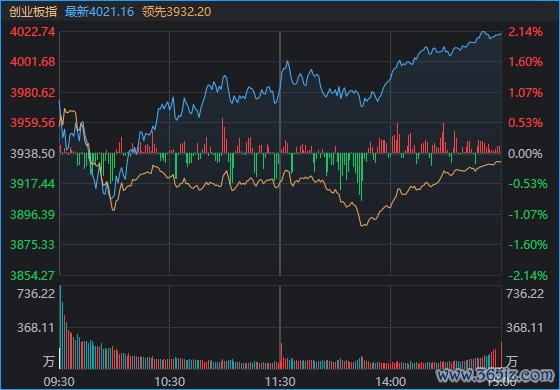This screenshot has height=390, width=560.
Task: Click the 11:30 time axis label
Action: pyautogui.click(x=280, y=382)
